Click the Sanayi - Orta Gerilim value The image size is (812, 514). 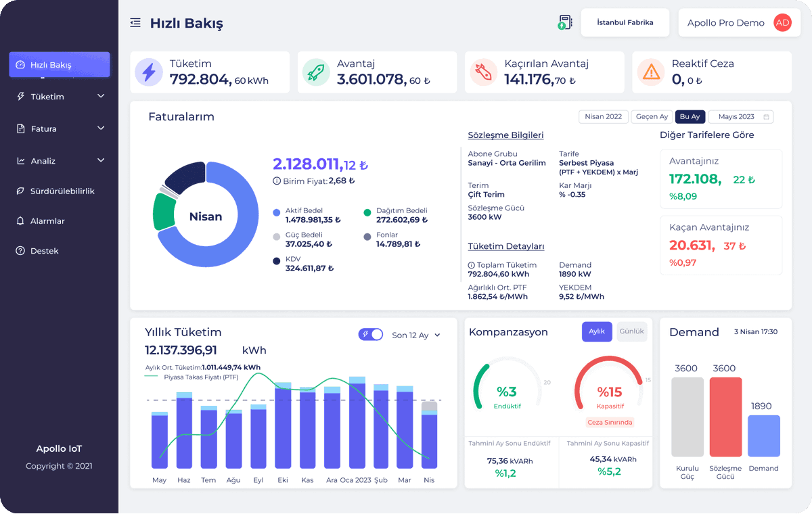pos(508,163)
